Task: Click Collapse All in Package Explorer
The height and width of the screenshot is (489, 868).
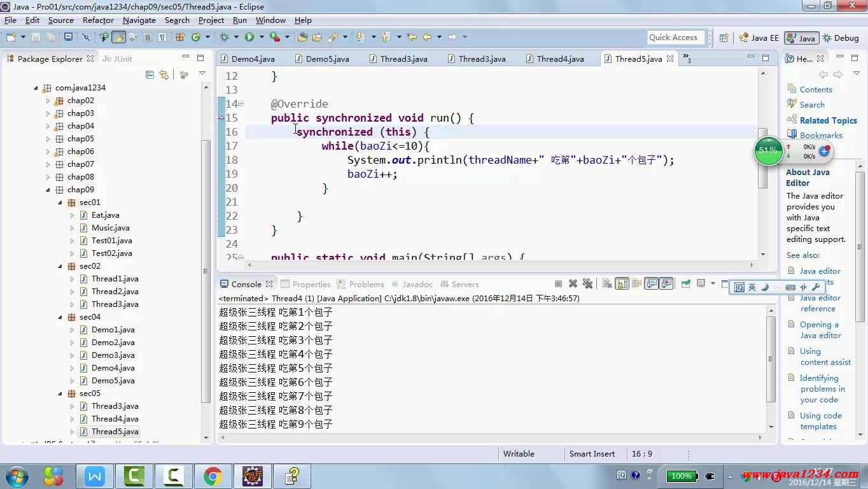Action: click(150, 74)
